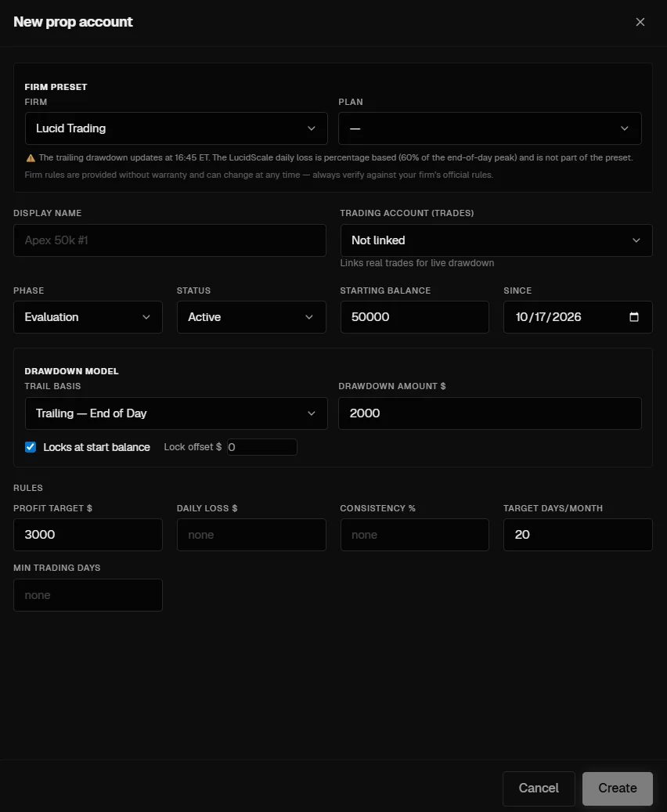
Task: Click the "DRAWDOWN MODEL" section heading
Action: coord(71,371)
